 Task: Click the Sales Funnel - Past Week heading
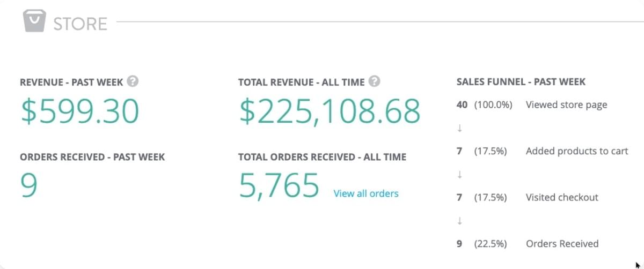pos(521,82)
